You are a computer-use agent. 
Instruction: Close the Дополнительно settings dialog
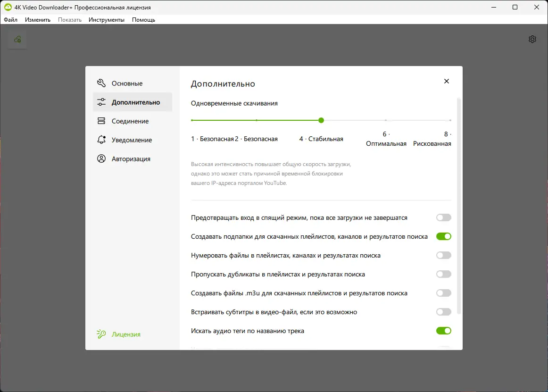446,81
